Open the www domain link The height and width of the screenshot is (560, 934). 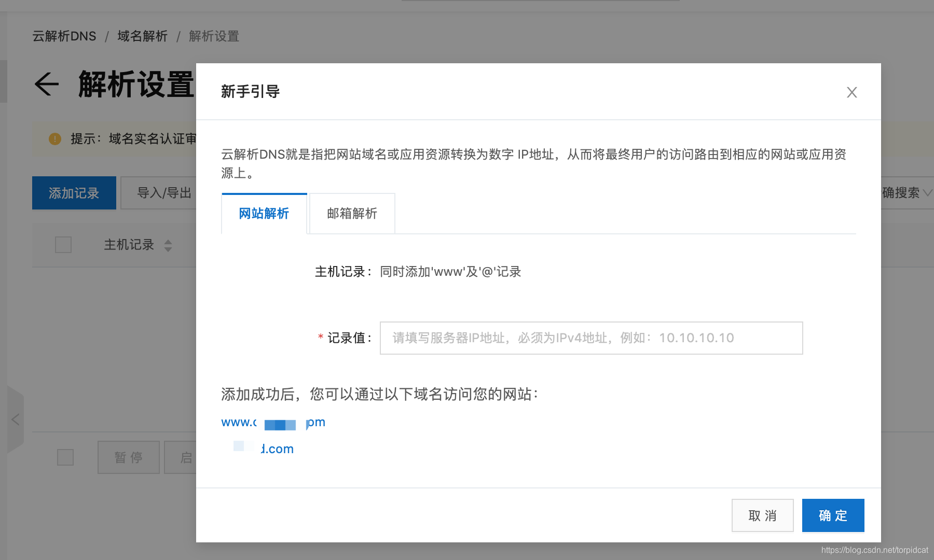[273, 423]
